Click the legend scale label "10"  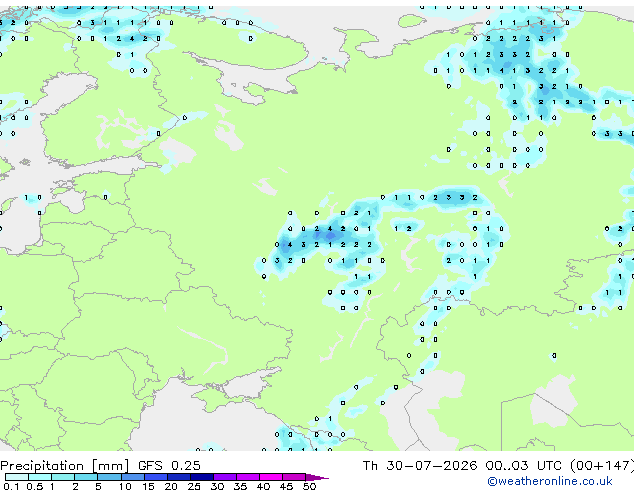click(x=125, y=486)
